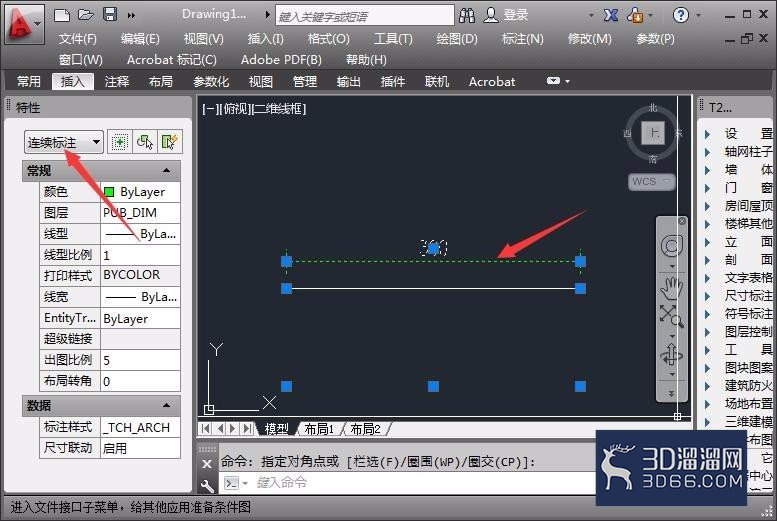Image resolution: width=777 pixels, height=521 pixels.
Task: Click the binoculars search icon
Action: click(467, 15)
